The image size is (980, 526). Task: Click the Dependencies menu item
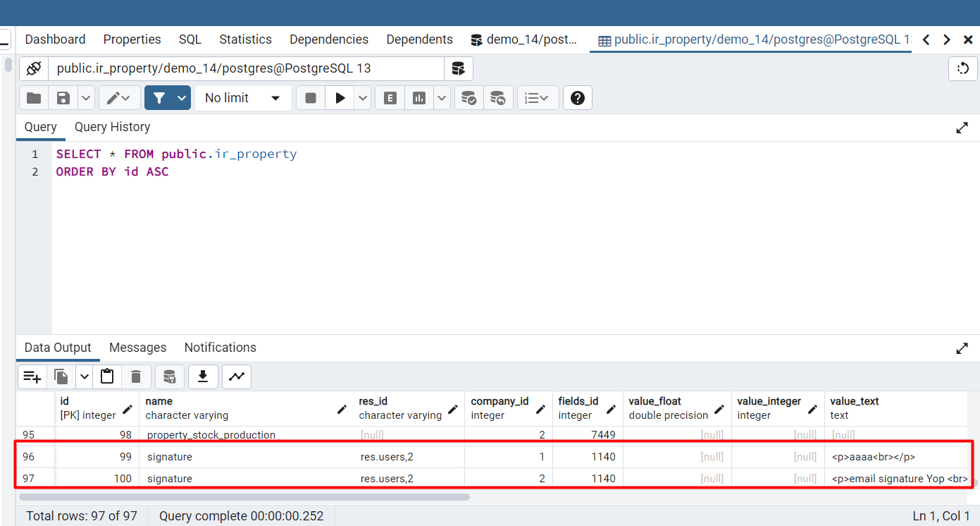(x=328, y=39)
